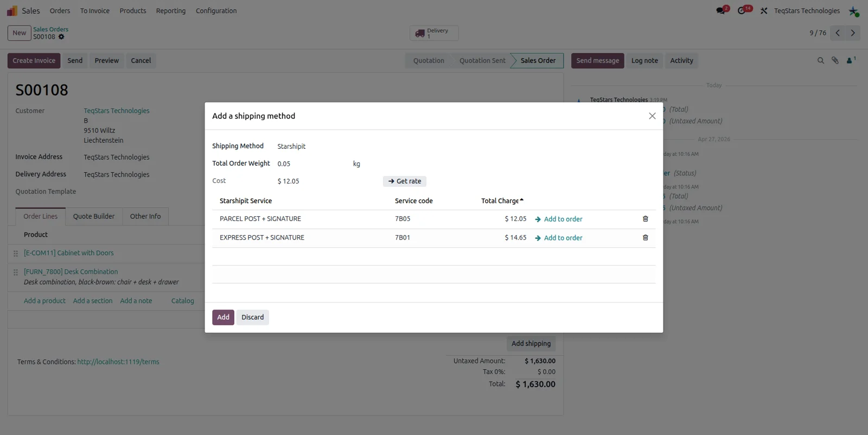This screenshot has width=868, height=435.
Task: Open the Shipping Method Starshipit field
Action: (x=291, y=147)
